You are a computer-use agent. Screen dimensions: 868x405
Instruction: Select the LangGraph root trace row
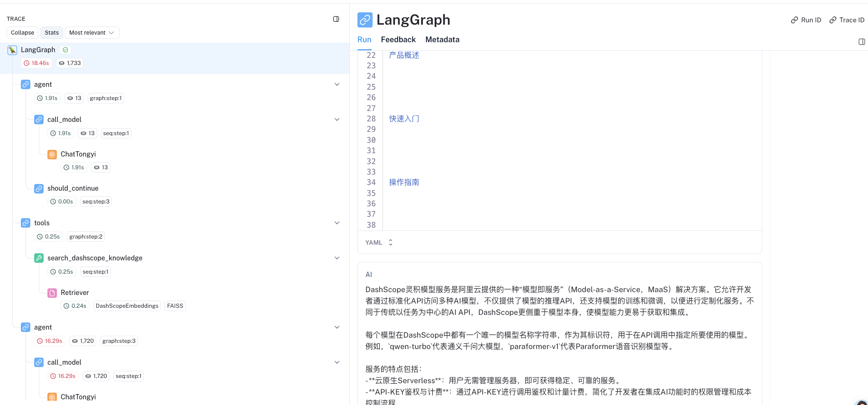(174, 58)
